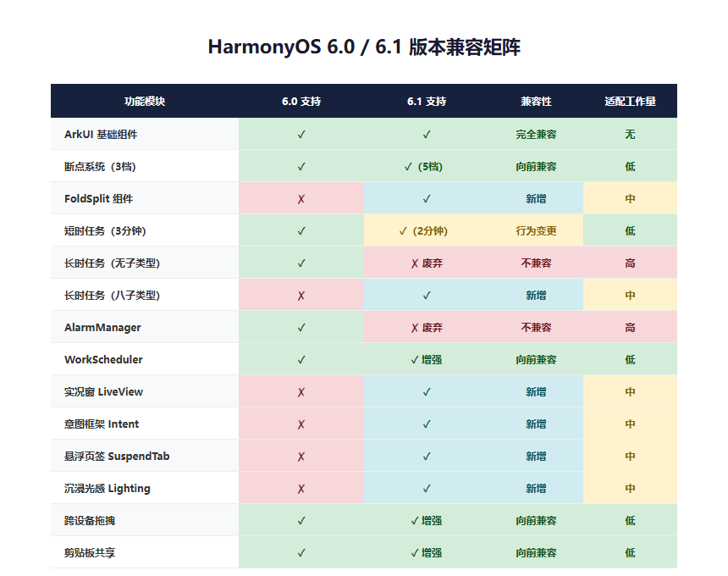Click the 6.0 ✓ for AlarmManager
The height and width of the screenshot is (576, 728).
coord(301,328)
